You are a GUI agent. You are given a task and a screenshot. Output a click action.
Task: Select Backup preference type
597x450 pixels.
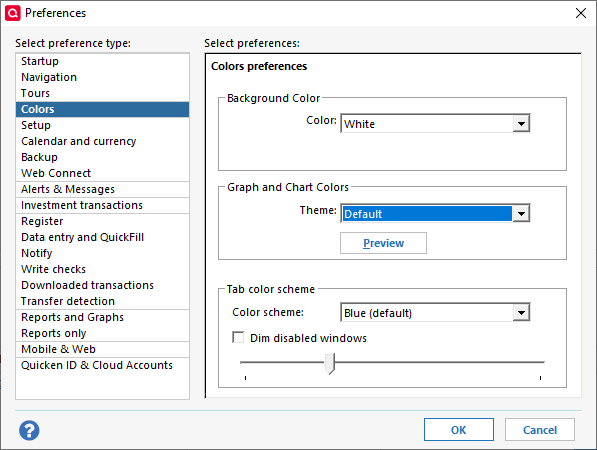click(x=102, y=157)
